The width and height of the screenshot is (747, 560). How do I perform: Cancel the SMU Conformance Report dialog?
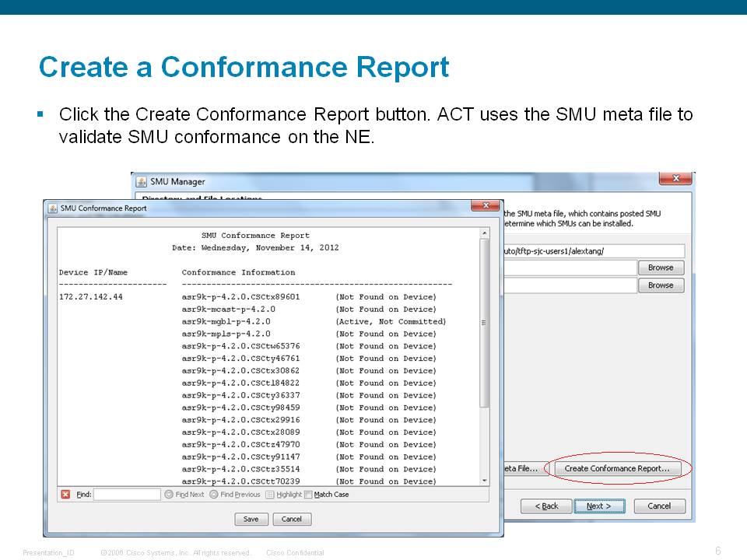[292, 519]
